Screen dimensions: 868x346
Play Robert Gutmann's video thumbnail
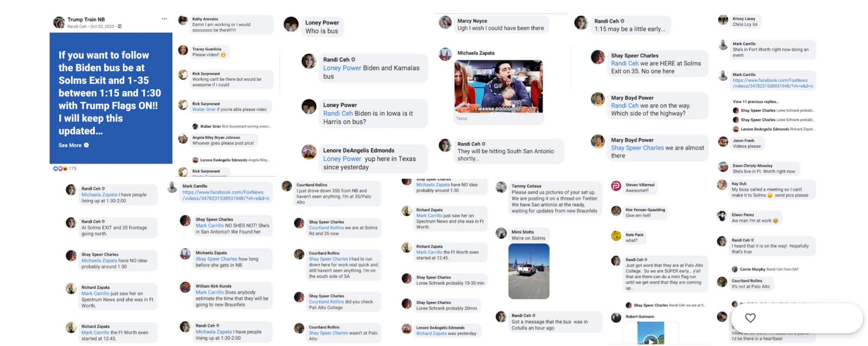point(650,333)
